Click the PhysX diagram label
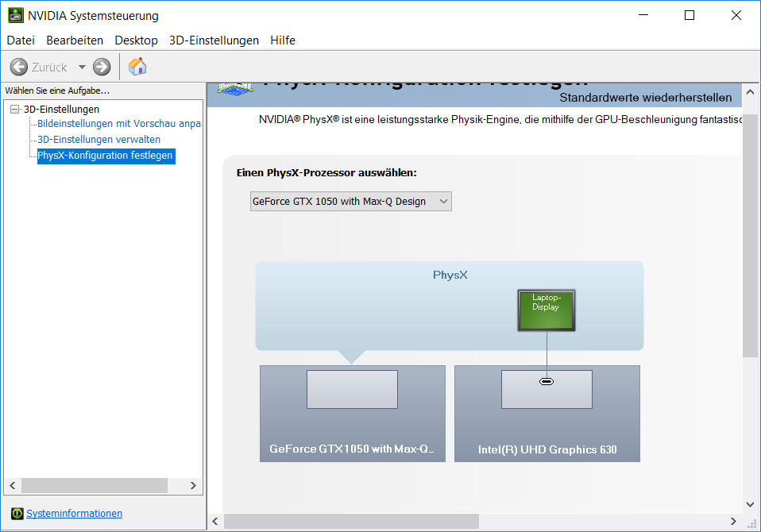 pyautogui.click(x=450, y=275)
